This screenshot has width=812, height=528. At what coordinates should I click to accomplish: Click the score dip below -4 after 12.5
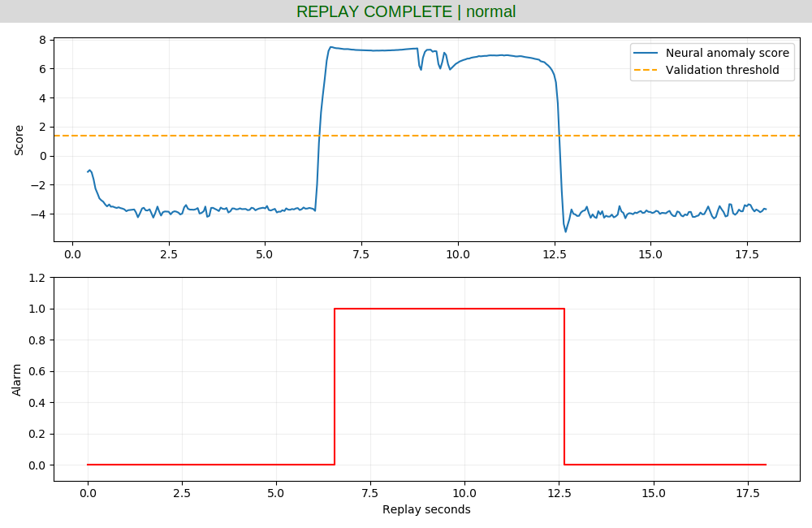pos(565,227)
